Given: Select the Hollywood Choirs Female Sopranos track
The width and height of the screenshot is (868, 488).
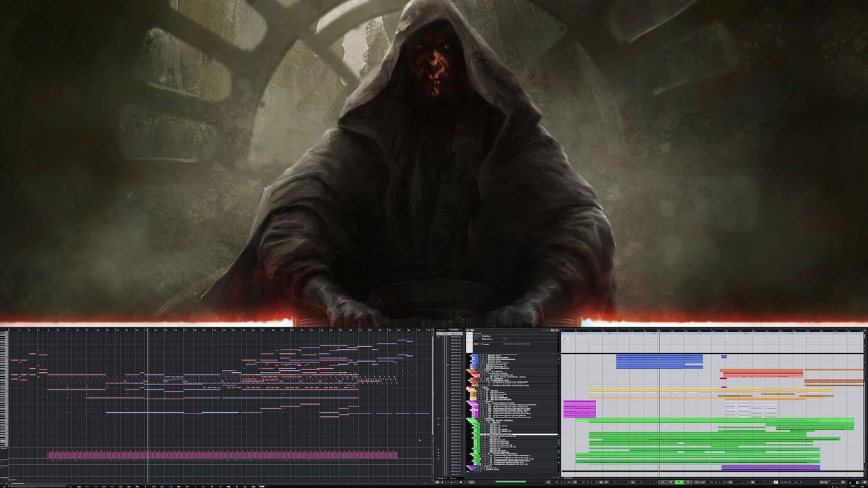Looking at the screenshot, I should 512,405.
